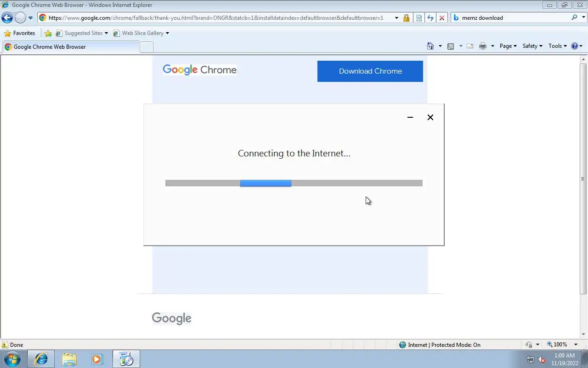Click the Stop loading red X icon
This screenshot has height=368, width=588.
click(442, 18)
